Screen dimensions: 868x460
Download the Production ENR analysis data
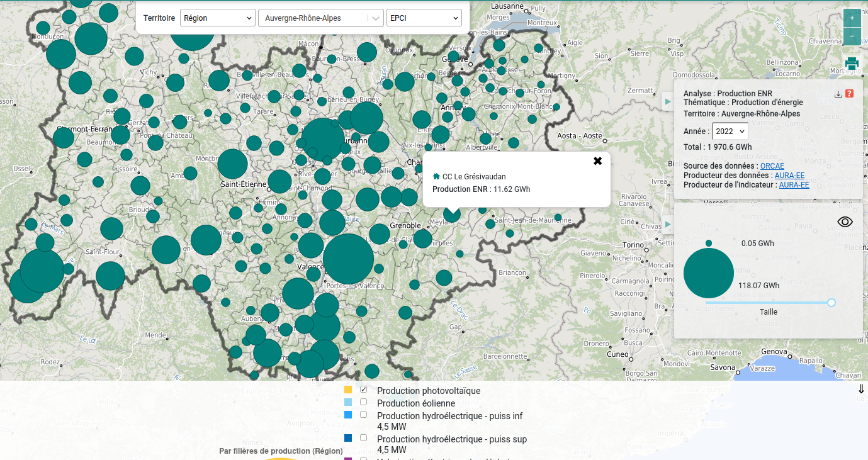[838, 94]
